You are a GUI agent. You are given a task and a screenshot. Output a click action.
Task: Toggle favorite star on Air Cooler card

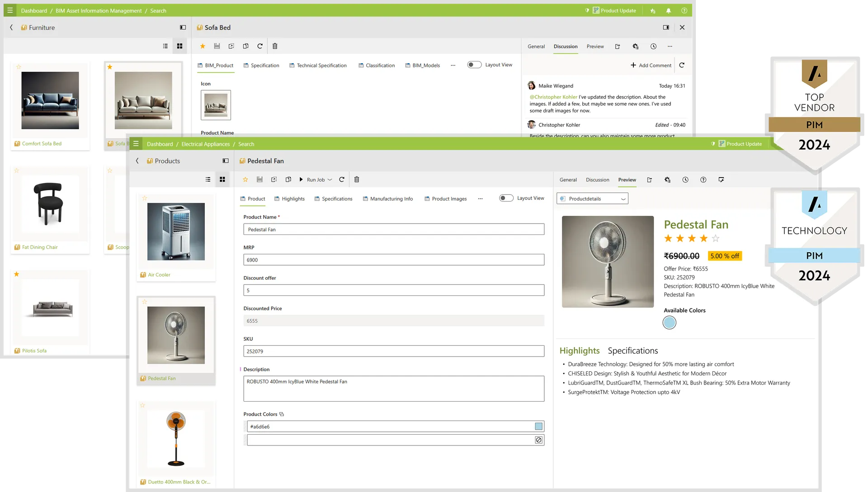coord(145,198)
